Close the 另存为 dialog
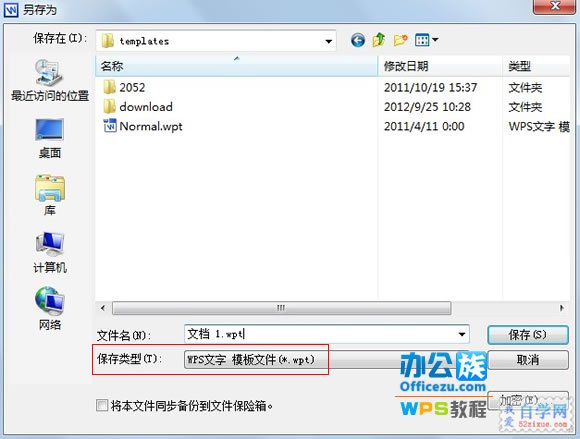 554,6
